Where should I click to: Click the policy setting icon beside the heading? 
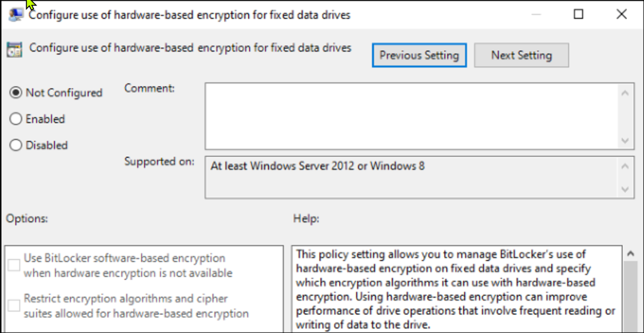14,49
